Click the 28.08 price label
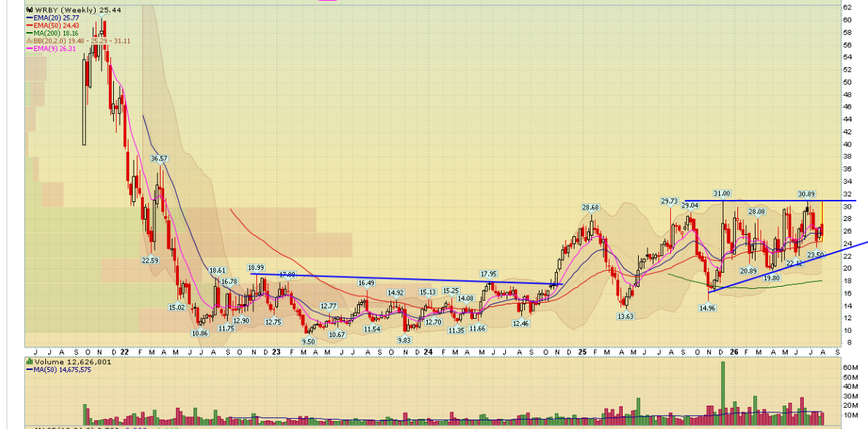This screenshot has width=868, height=429. [x=757, y=212]
